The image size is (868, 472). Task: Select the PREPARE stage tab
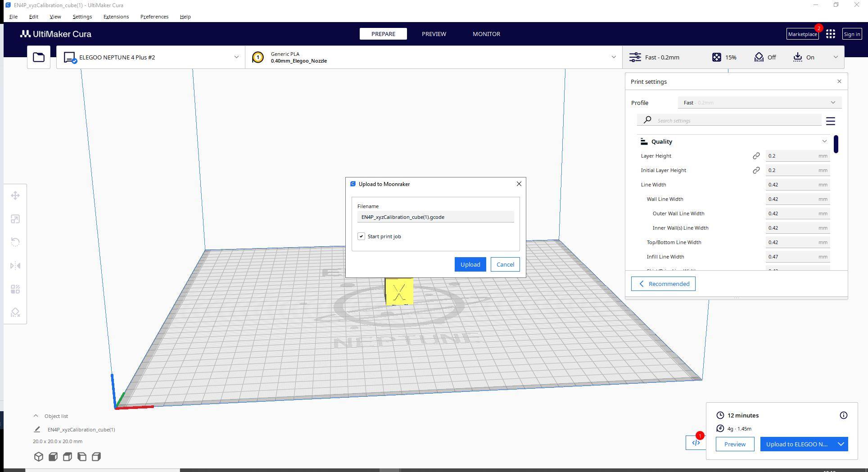point(383,34)
